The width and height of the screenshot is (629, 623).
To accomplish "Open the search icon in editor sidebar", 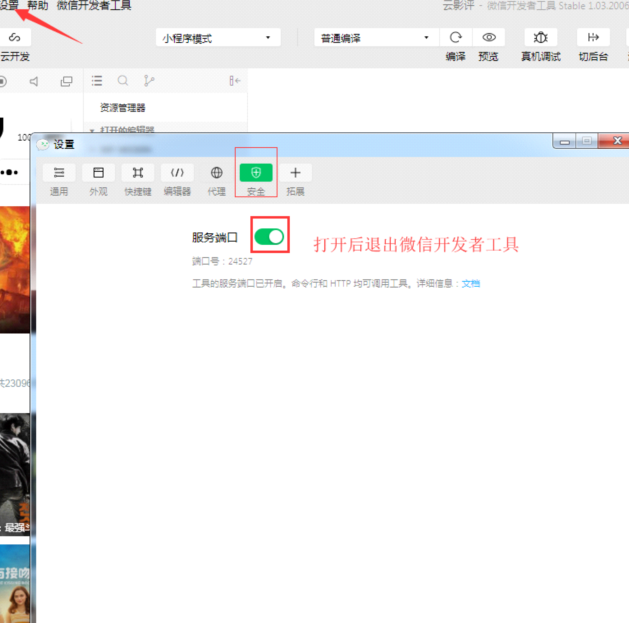I will coord(123,81).
